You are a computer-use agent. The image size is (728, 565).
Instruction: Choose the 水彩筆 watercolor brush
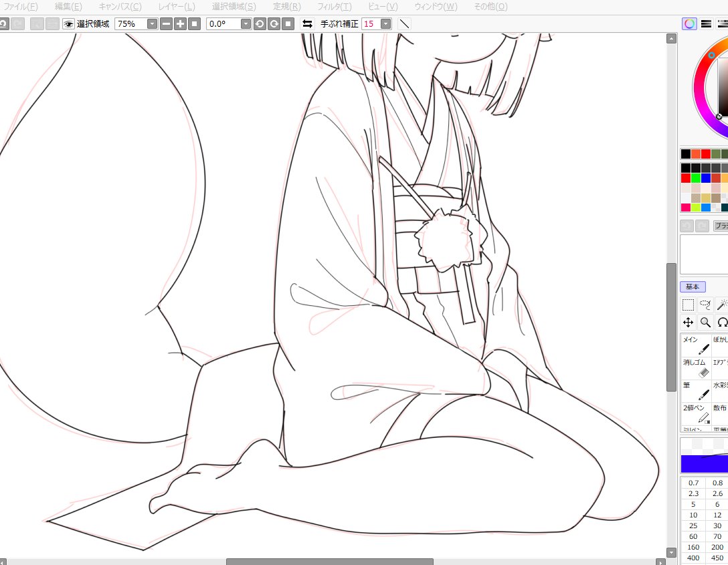(720, 391)
